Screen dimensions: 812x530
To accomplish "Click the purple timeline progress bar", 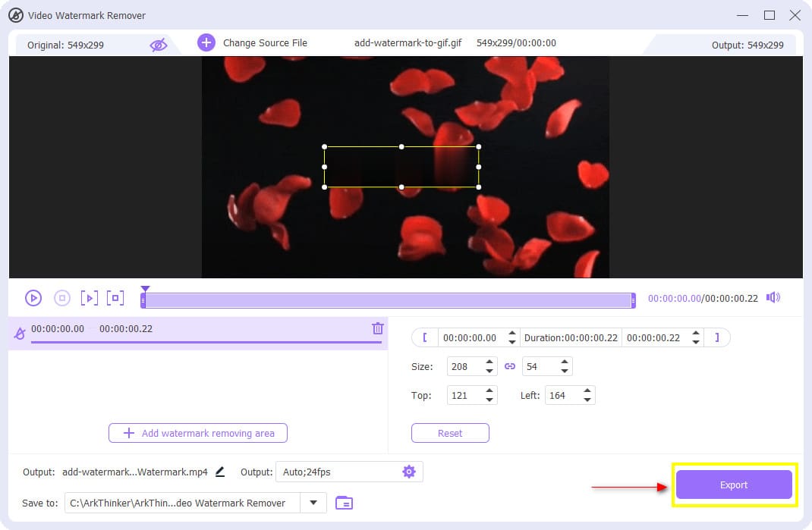I will (x=388, y=300).
